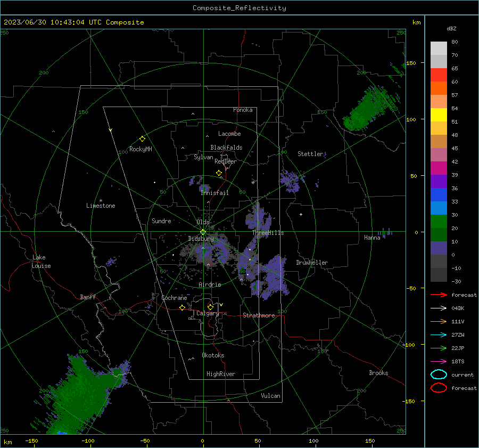479x448 pixels.
Task: Click the Sylvan town label
Action: click(x=203, y=157)
